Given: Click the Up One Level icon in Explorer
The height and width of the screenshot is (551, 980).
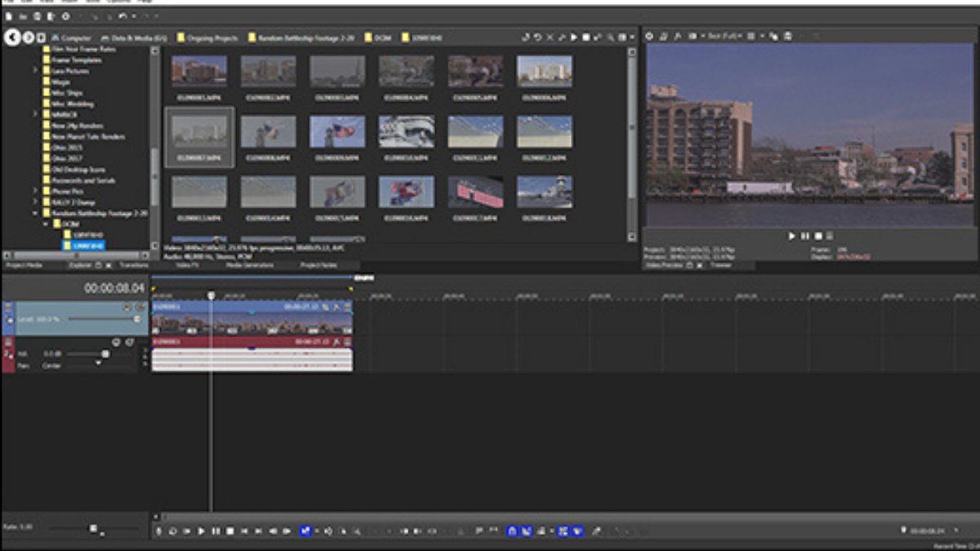Looking at the screenshot, I should coord(526,38).
